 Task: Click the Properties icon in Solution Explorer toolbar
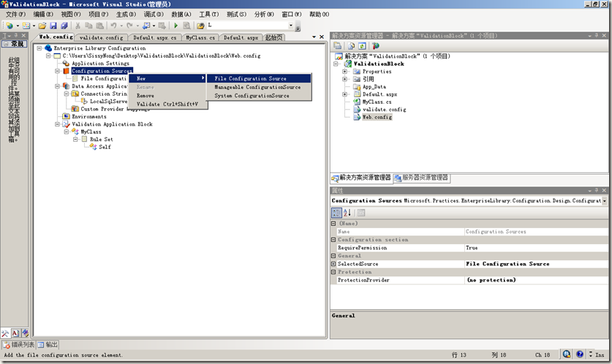pyautogui.click(x=338, y=45)
